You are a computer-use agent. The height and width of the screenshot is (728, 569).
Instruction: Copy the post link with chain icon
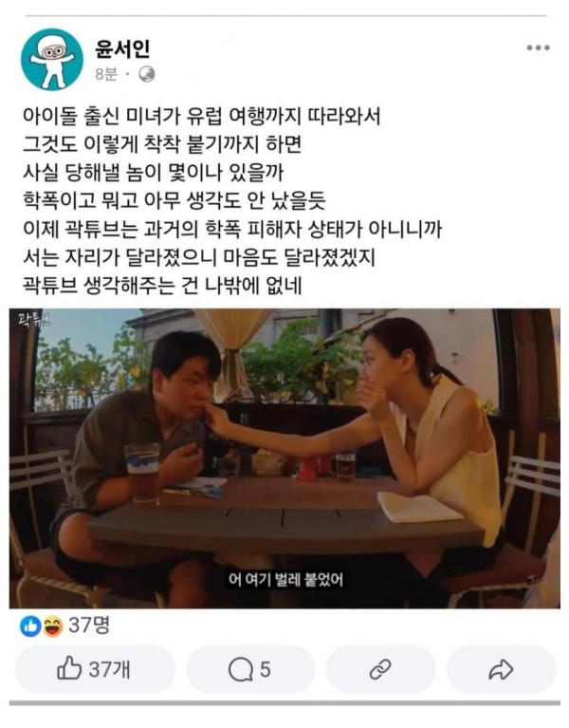(380, 669)
